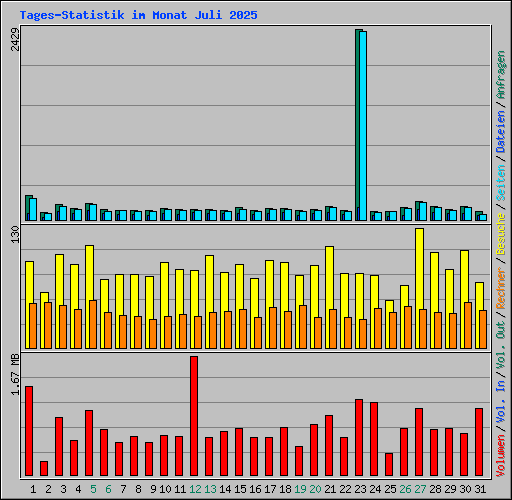
Task: Click the tall cyan Seiten bar for day 23
Action: pos(363,126)
